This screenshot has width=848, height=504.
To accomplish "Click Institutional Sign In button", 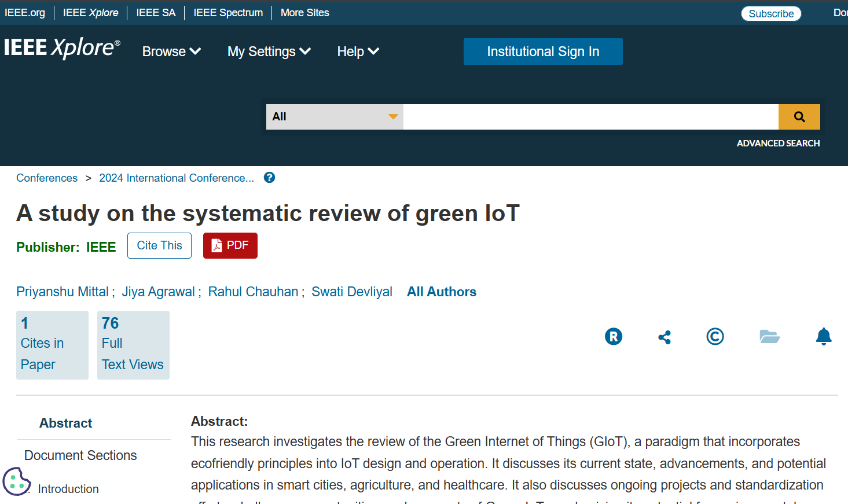I will pyautogui.click(x=543, y=51).
